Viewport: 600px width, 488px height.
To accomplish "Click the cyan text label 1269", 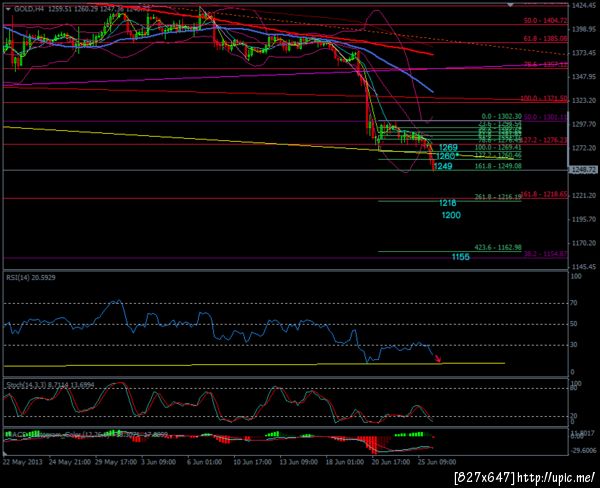I will click(x=448, y=147).
